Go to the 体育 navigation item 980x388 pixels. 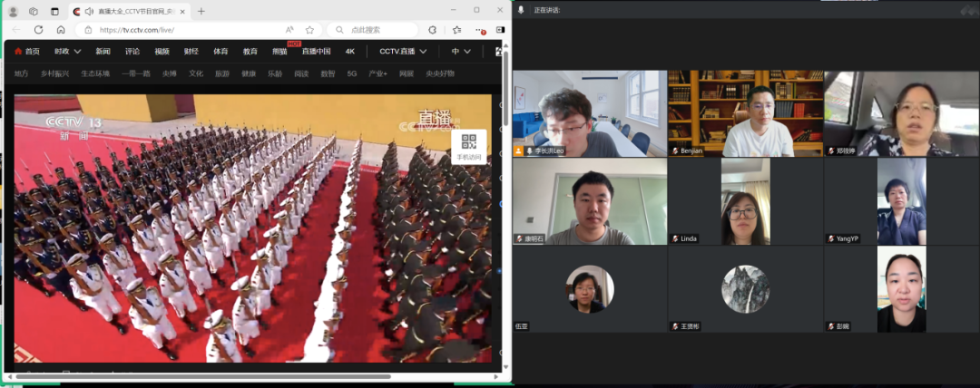point(220,52)
